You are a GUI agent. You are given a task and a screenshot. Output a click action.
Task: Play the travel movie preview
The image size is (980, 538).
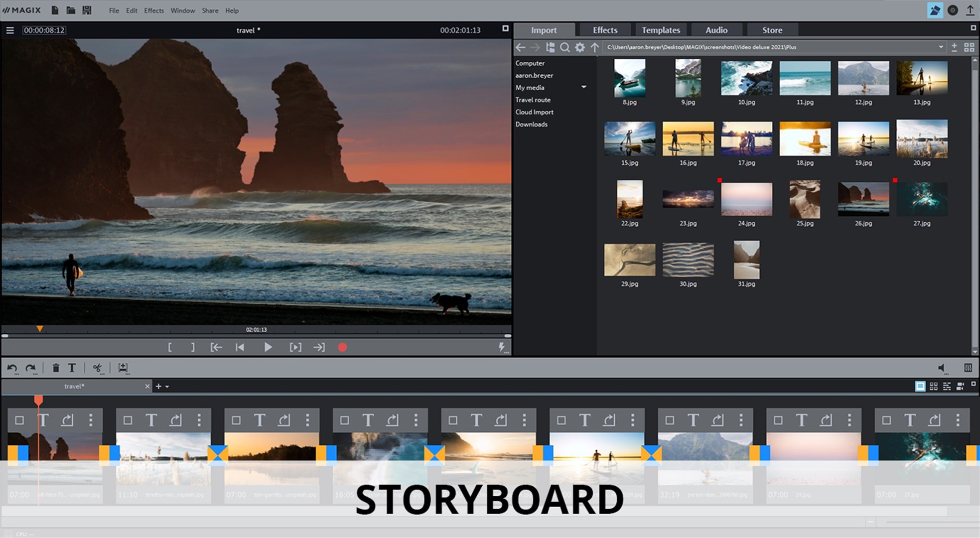(268, 347)
